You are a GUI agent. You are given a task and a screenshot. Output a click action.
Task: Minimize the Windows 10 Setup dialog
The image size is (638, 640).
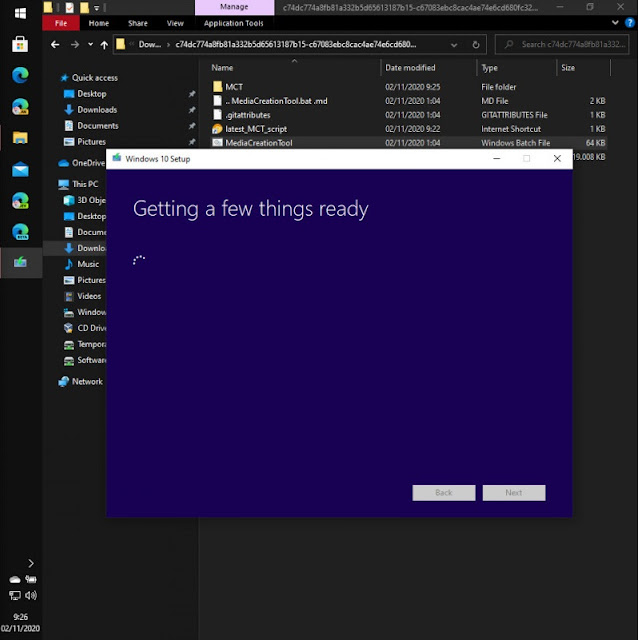(x=496, y=158)
